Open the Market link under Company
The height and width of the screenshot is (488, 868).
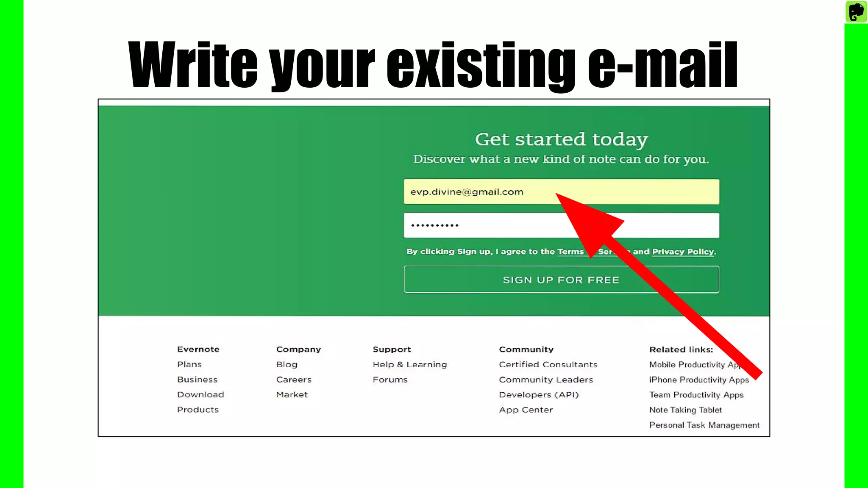click(292, 394)
